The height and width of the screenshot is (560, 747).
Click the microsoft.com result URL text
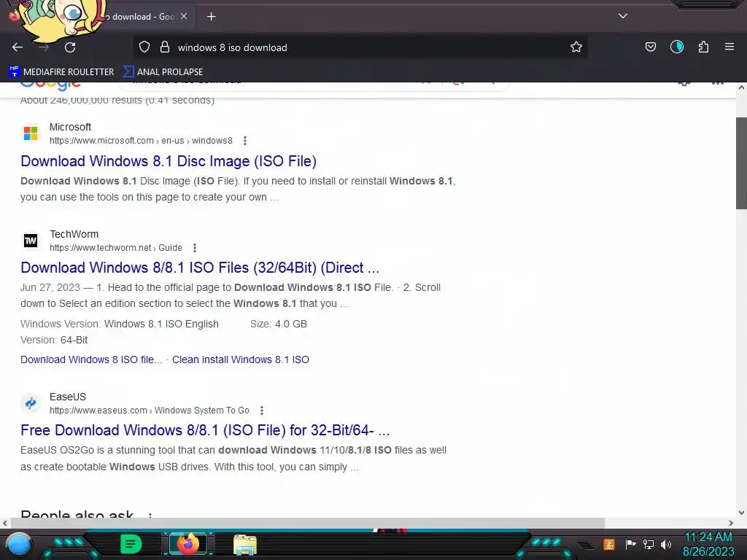141,141
